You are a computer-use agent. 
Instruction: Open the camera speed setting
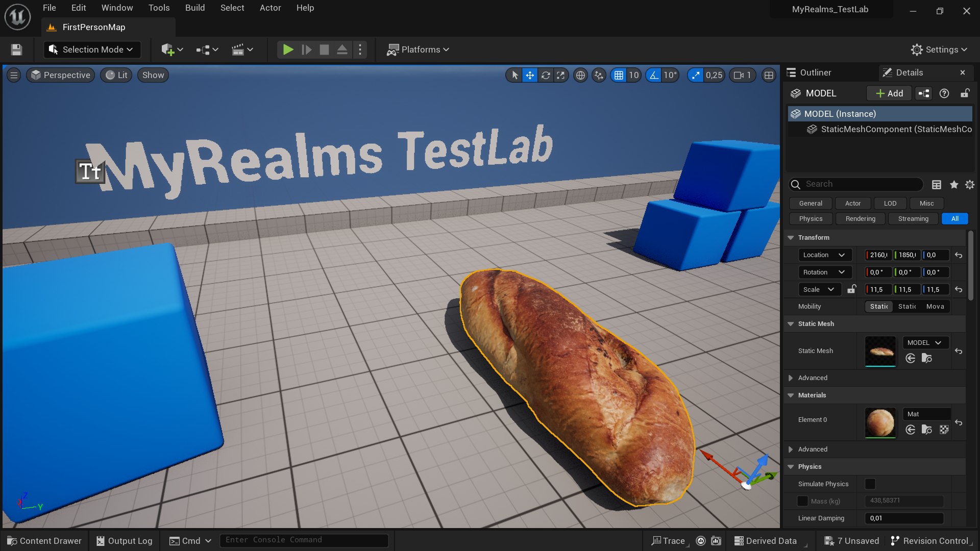coord(742,76)
